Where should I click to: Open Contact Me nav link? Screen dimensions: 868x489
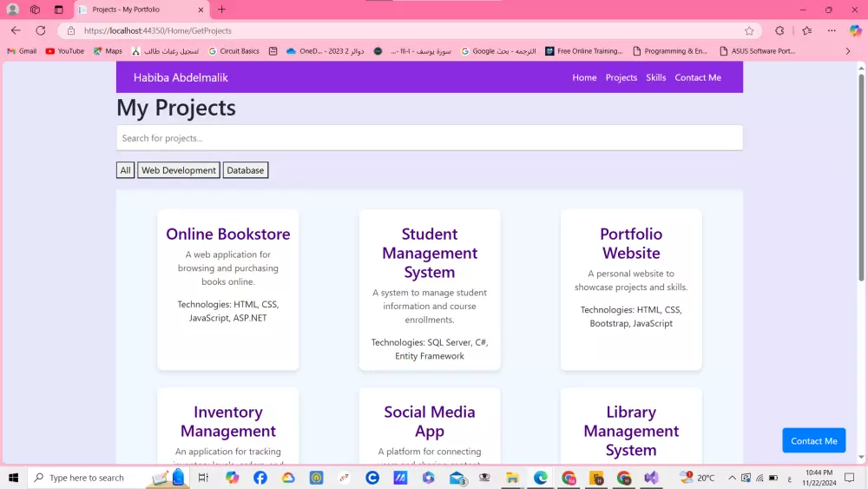[698, 77]
